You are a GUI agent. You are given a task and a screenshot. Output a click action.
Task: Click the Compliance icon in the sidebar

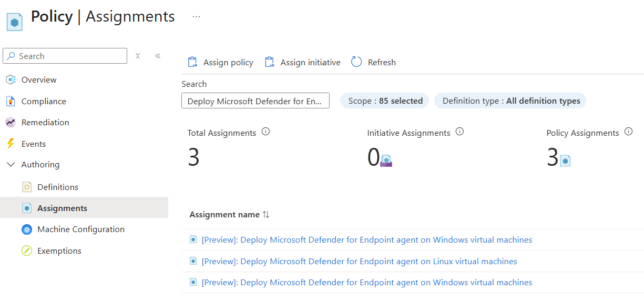(x=11, y=101)
